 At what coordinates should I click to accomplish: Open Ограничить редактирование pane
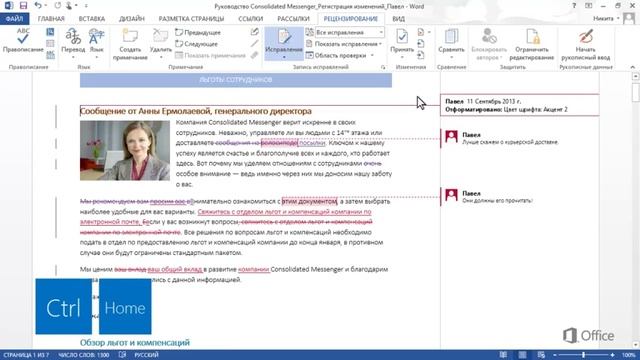click(531, 44)
